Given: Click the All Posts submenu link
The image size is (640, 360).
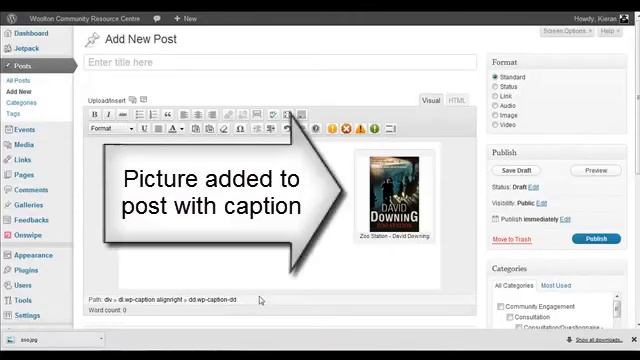Looking at the screenshot, I should [x=18, y=80].
